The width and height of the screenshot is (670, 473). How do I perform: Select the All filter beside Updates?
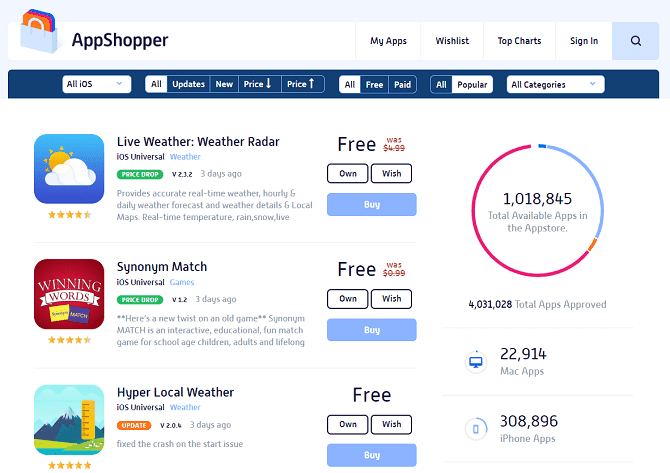(156, 84)
